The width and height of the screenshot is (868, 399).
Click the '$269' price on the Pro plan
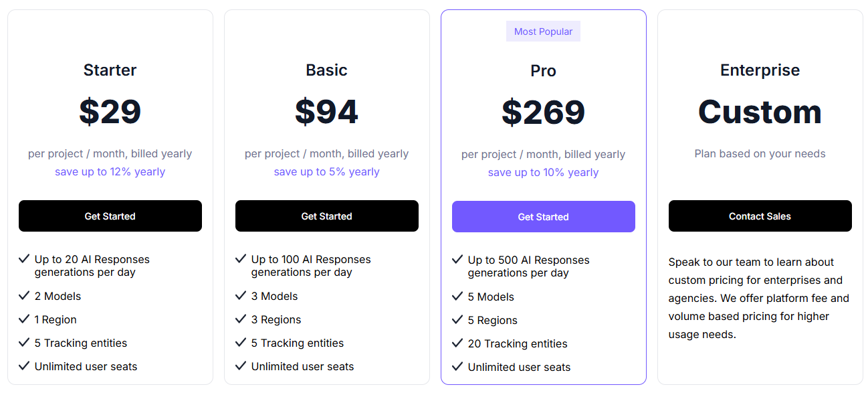(x=543, y=112)
